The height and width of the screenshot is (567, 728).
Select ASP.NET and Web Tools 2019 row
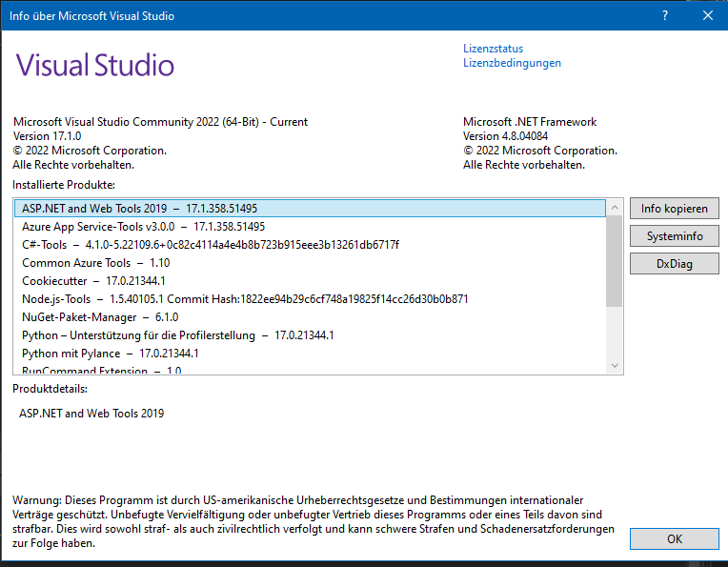pos(310,209)
